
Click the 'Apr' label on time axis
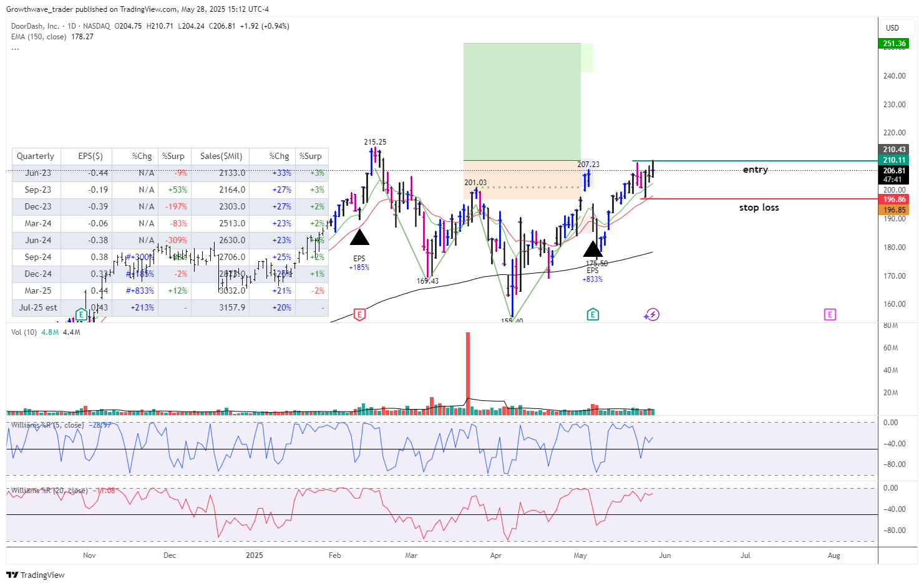pos(496,555)
